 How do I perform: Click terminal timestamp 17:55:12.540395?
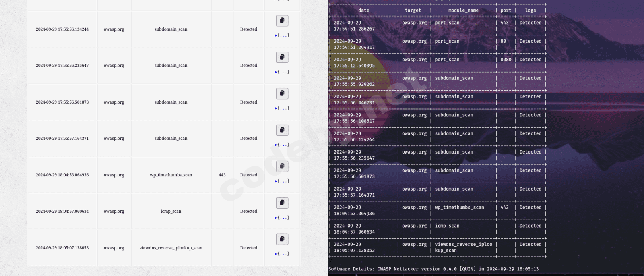(354, 66)
